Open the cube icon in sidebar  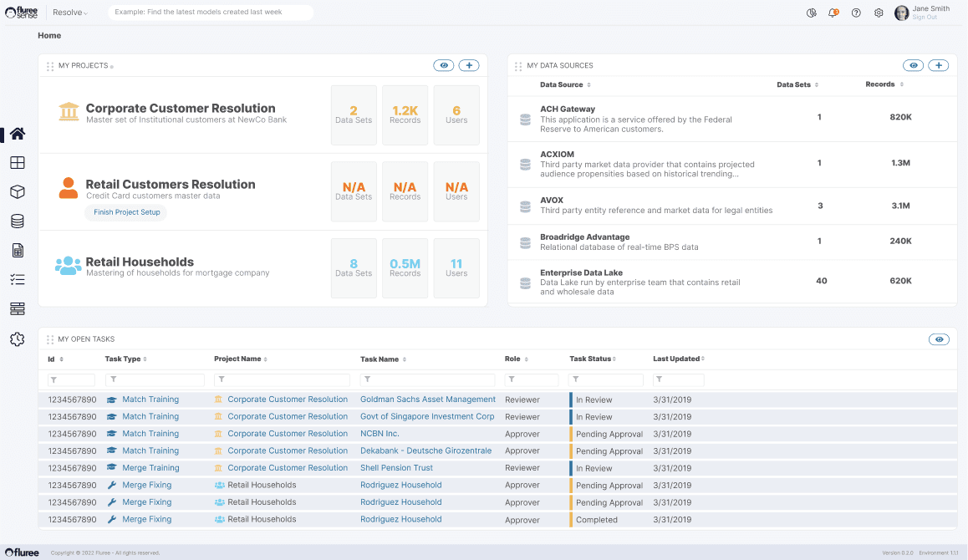[x=18, y=191]
